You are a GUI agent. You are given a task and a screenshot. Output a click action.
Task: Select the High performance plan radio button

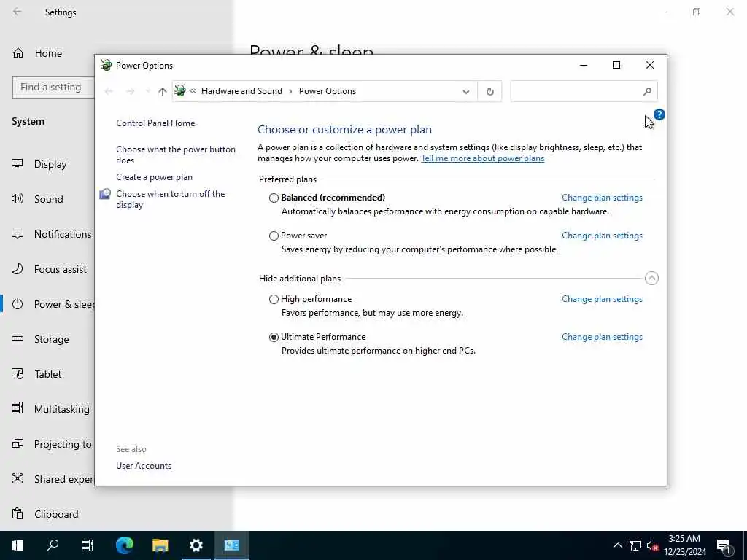click(x=274, y=299)
